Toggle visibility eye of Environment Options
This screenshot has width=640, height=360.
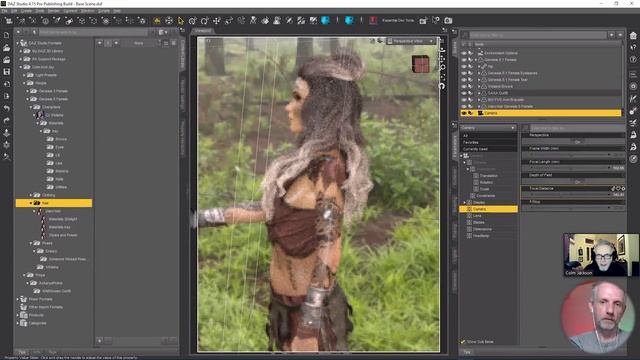click(x=464, y=53)
